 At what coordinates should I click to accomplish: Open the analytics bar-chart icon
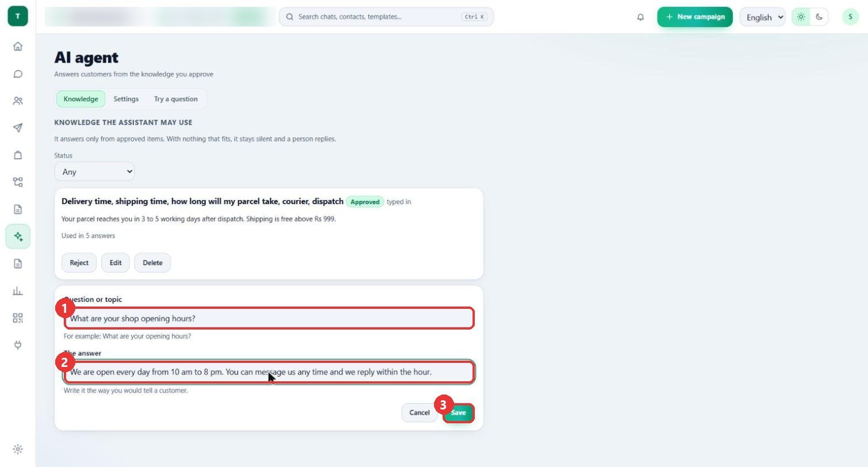pos(18,291)
